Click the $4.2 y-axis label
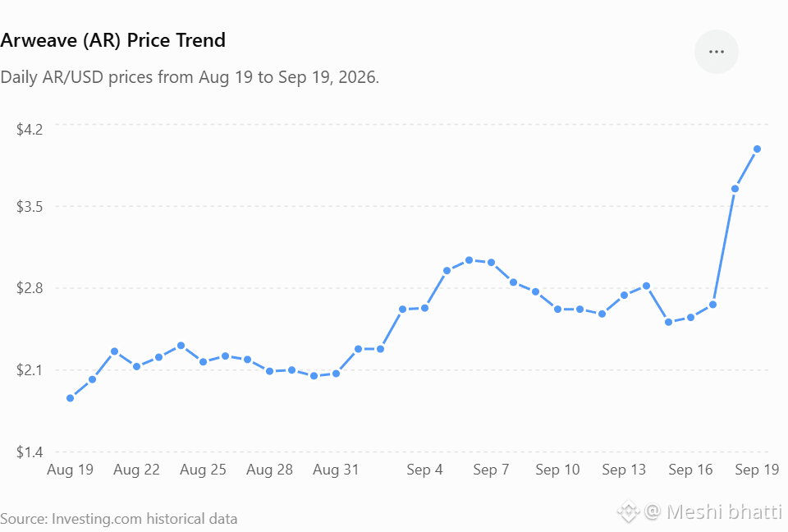Viewport: 788px width, 532px height. 30,129
